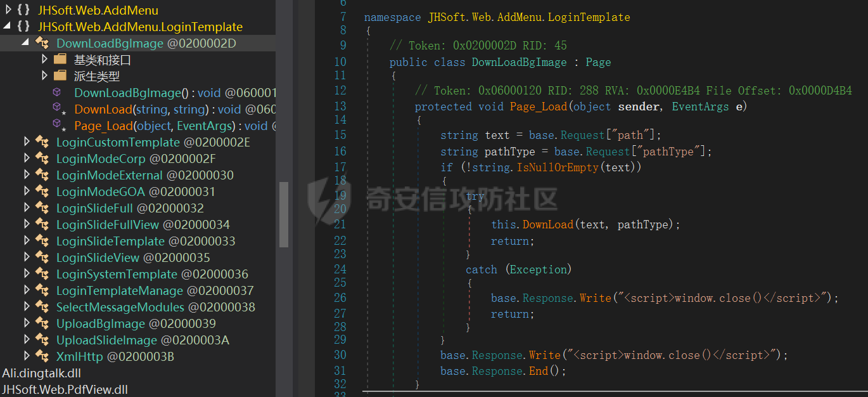Expand the LoginModeGOA class node
868x397 pixels.
[x=27, y=192]
